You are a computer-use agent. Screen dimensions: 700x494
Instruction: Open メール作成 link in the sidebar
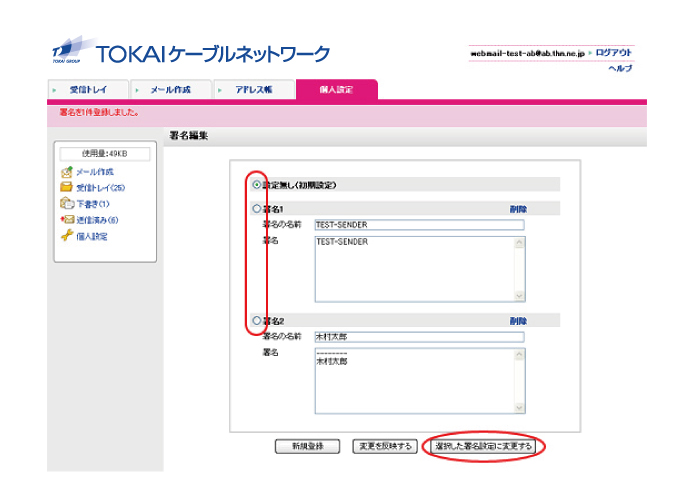pos(95,172)
